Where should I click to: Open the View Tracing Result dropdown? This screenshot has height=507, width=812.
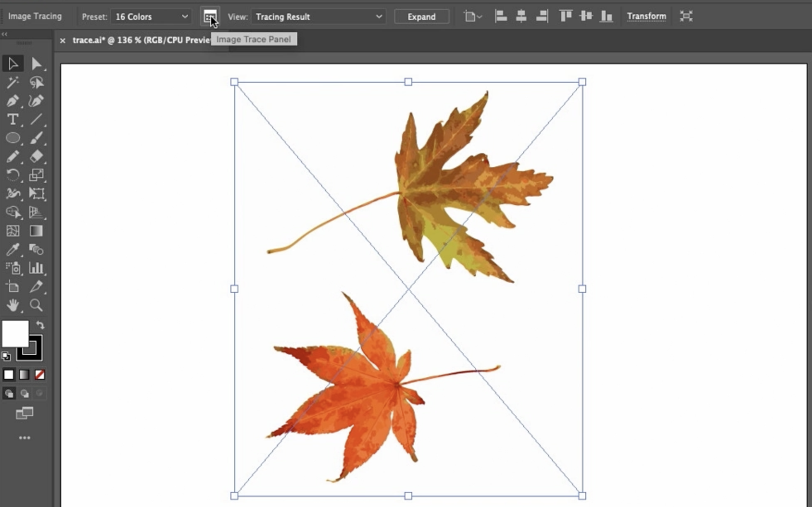[x=318, y=17]
